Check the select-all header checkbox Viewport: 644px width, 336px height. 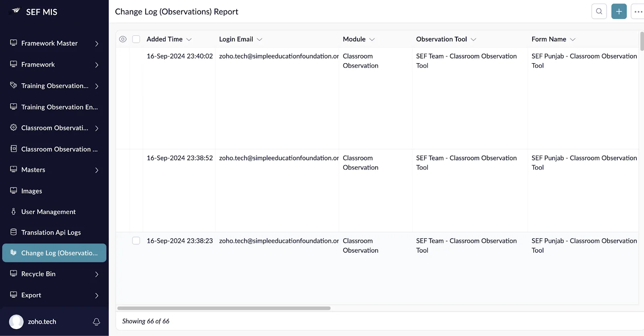(136, 39)
